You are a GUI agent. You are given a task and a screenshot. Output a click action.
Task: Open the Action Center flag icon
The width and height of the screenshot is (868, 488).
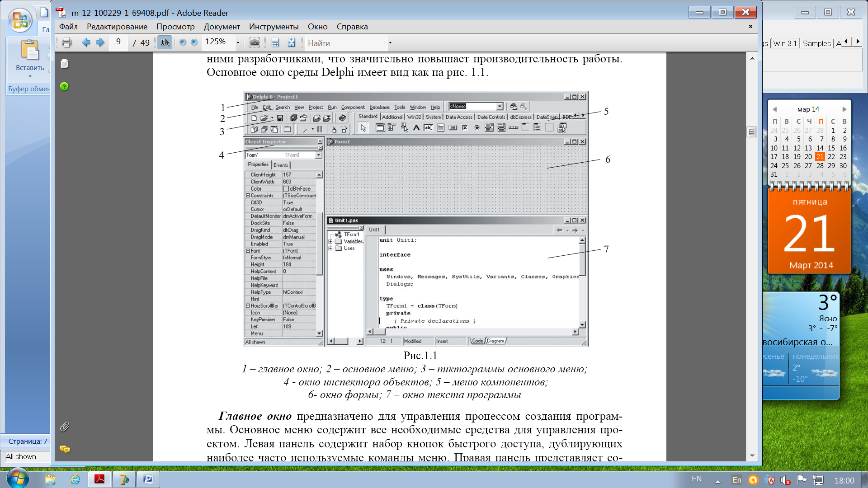point(802,480)
